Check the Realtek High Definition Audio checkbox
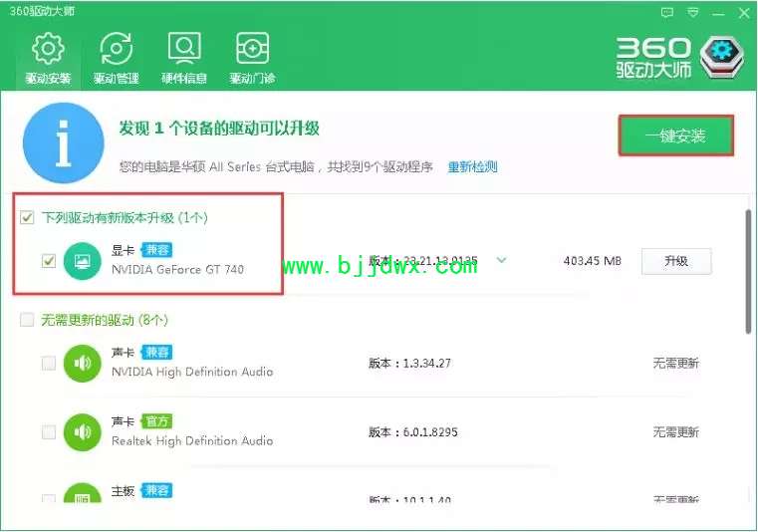 coord(49,432)
